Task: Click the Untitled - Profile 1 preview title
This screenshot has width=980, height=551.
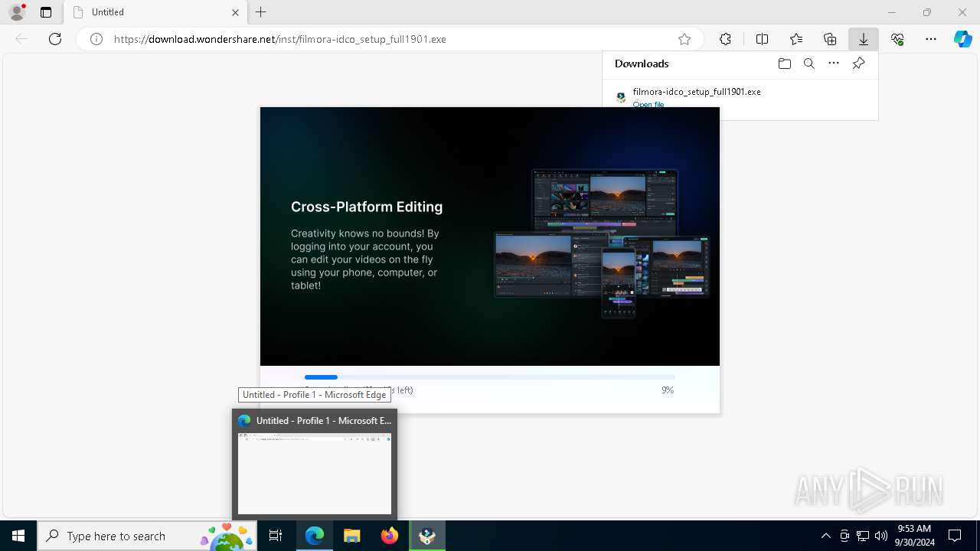Action: click(x=323, y=421)
